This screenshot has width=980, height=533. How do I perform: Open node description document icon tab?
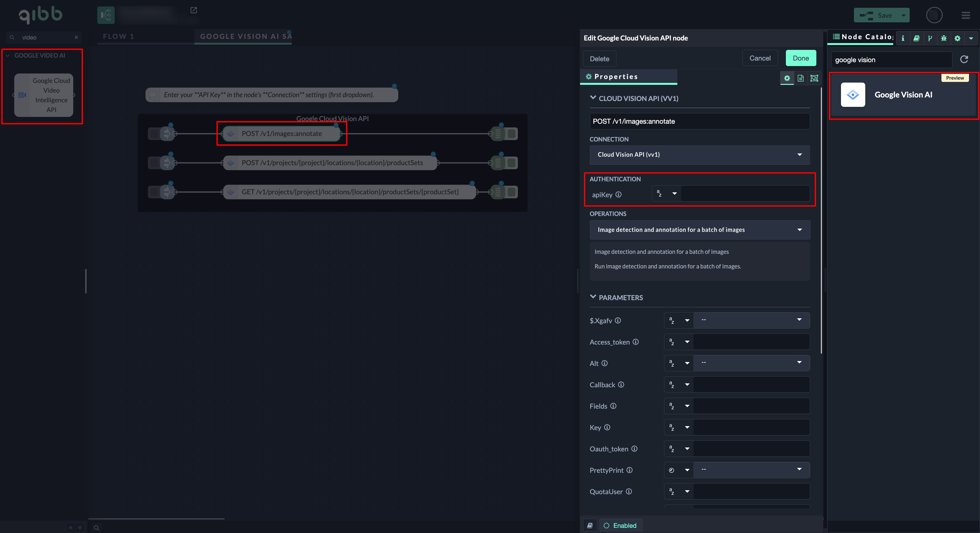pos(801,78)
